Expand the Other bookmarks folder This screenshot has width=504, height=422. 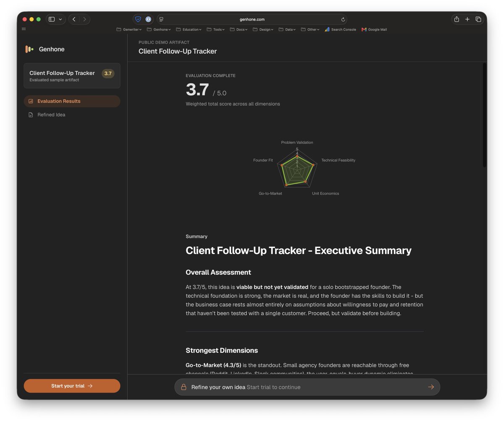click(310, 29)
